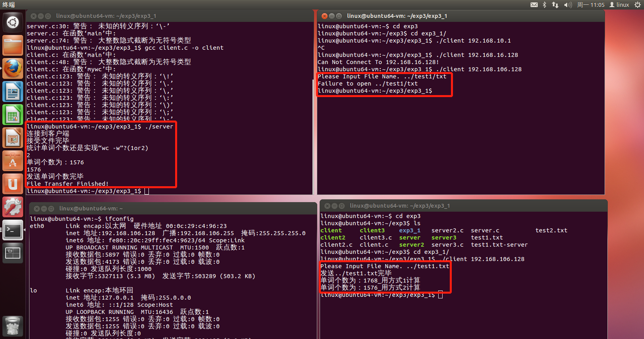Viewport: 644px width, 339px height.
Task: Open LibreOffice Calc spreadsheet launcher icon
Action: coord(13,115)
